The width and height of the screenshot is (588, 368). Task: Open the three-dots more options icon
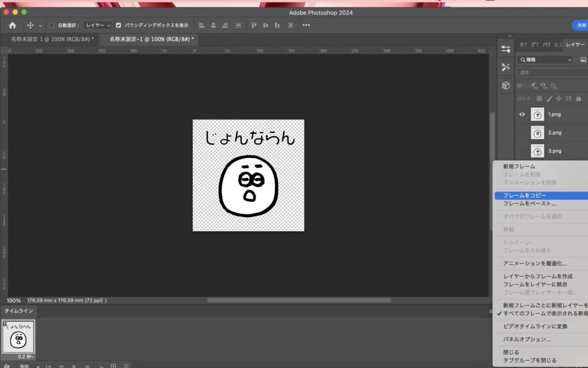point(306,25)
